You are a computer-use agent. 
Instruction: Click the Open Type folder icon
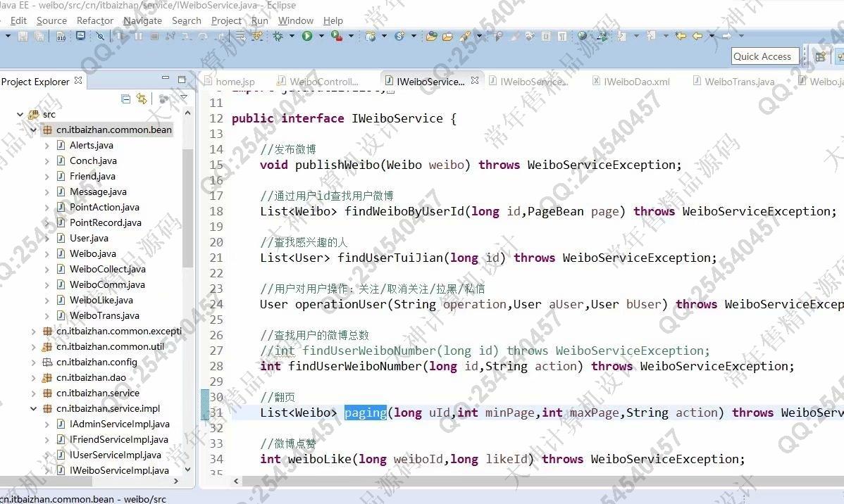431,36
